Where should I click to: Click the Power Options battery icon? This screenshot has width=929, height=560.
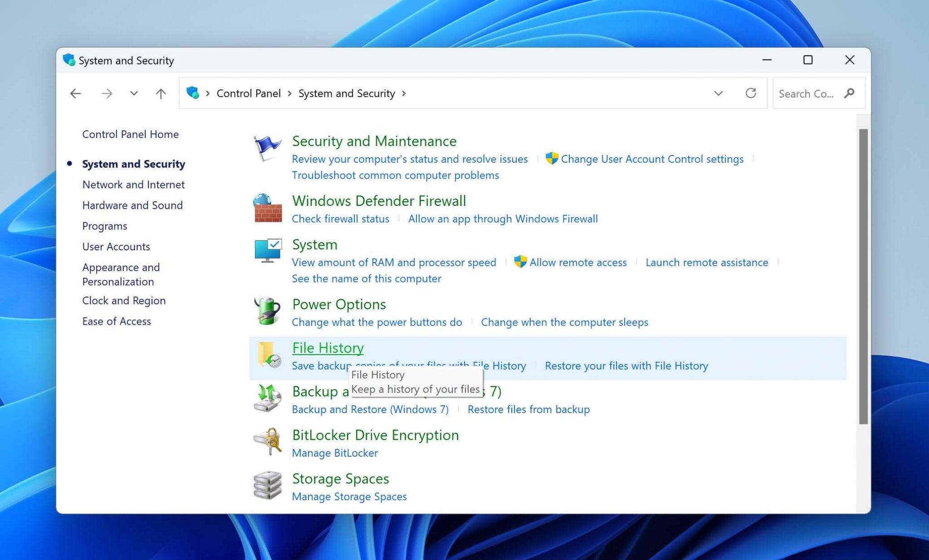(267, 311)
